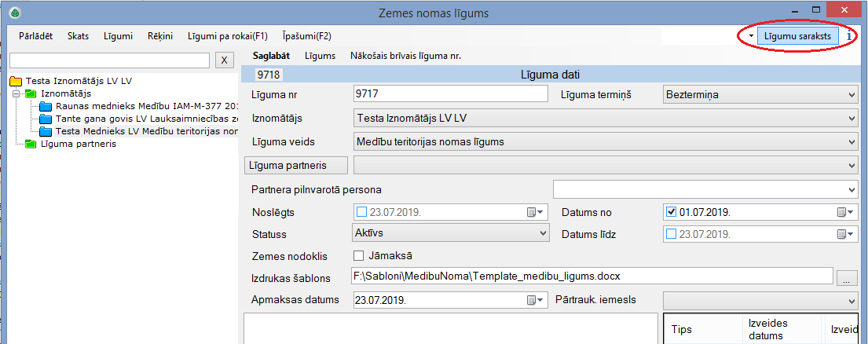Click the blue info icon
This screenshot has height=344, width=868.
tap(849, 36)
